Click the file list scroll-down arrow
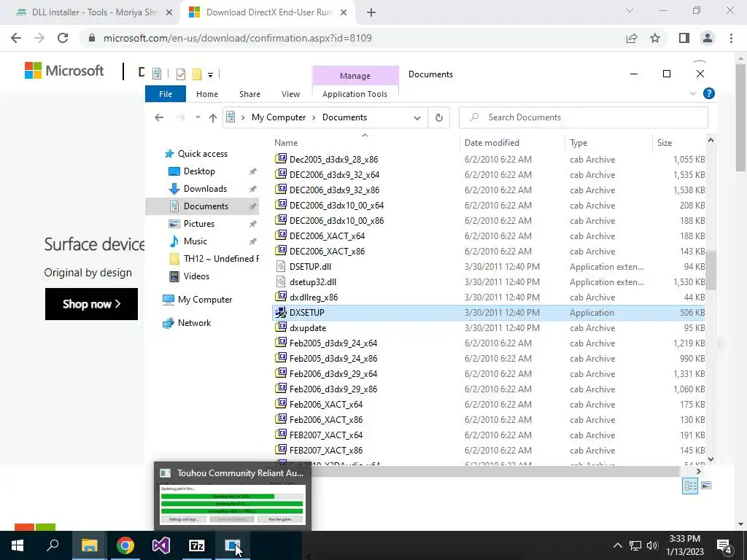 [711, 459]
